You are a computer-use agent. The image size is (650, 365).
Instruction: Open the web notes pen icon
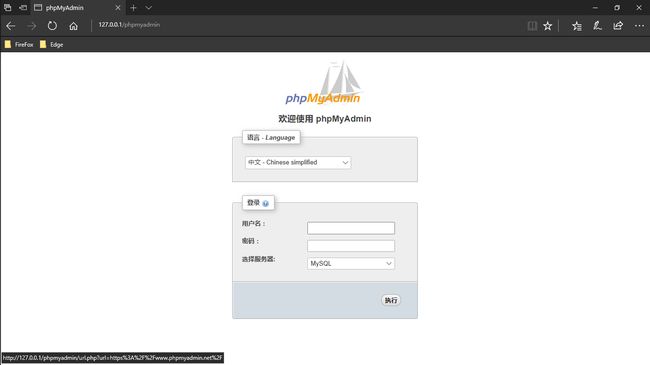(597, 26)
